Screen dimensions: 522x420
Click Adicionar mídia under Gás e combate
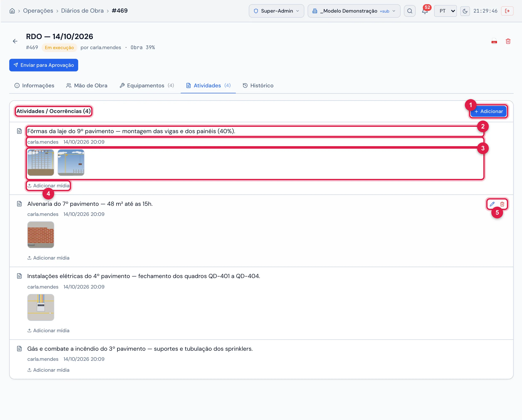tap(48, 370)
